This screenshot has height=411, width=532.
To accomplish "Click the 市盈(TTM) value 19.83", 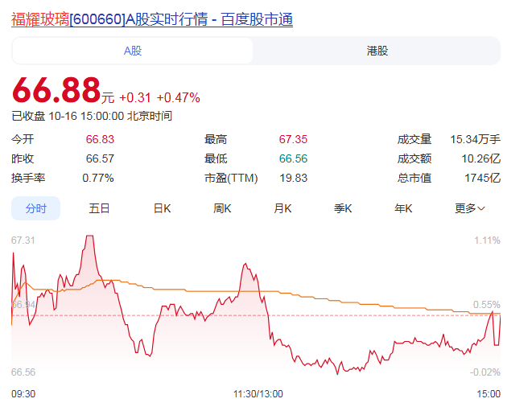I will click(x=293, y=178).
